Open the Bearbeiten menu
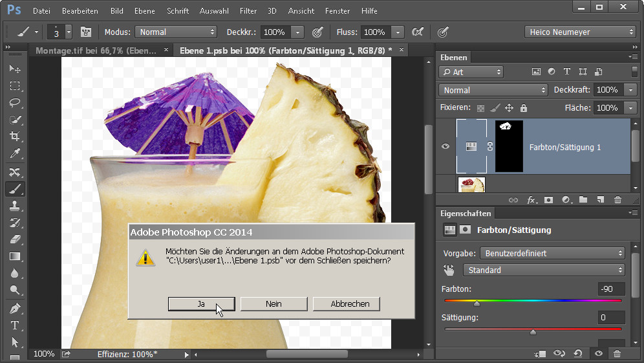 tap(80, 11)
